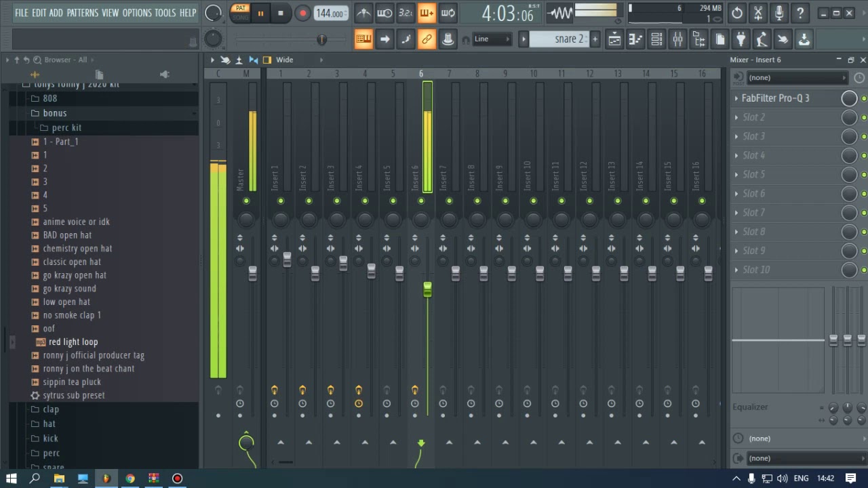Expand the Slot 2 effect menu arrow
This screenshot has width=868, height=488.
pyautogui.click(x=736, y=117)
